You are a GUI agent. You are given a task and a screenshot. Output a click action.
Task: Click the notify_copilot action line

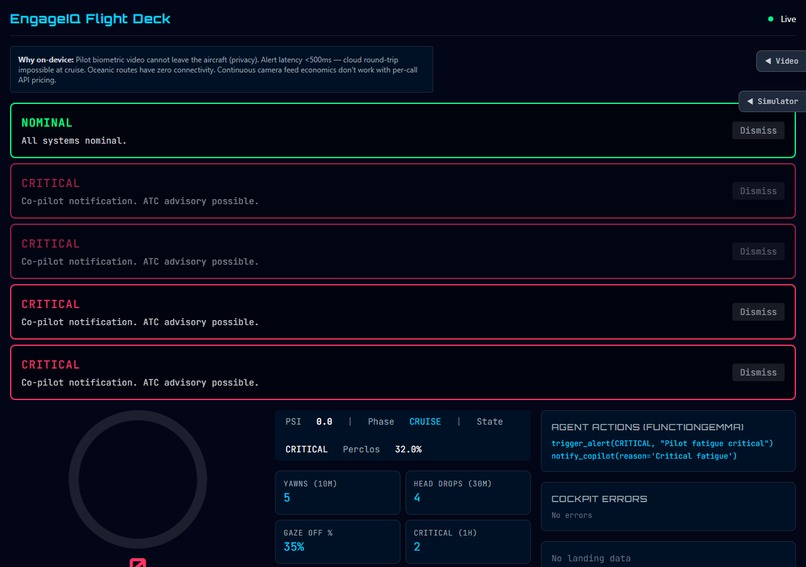coord(644,456)
